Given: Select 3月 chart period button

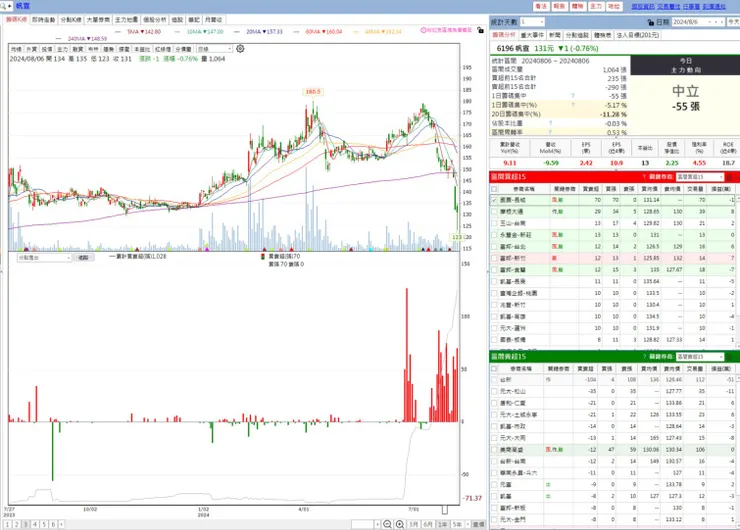Looking at the screenshot, I should point(414,524).
